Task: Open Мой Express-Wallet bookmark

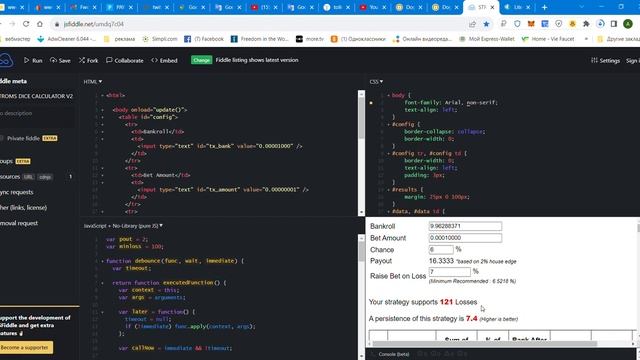Action: point(487,39)
